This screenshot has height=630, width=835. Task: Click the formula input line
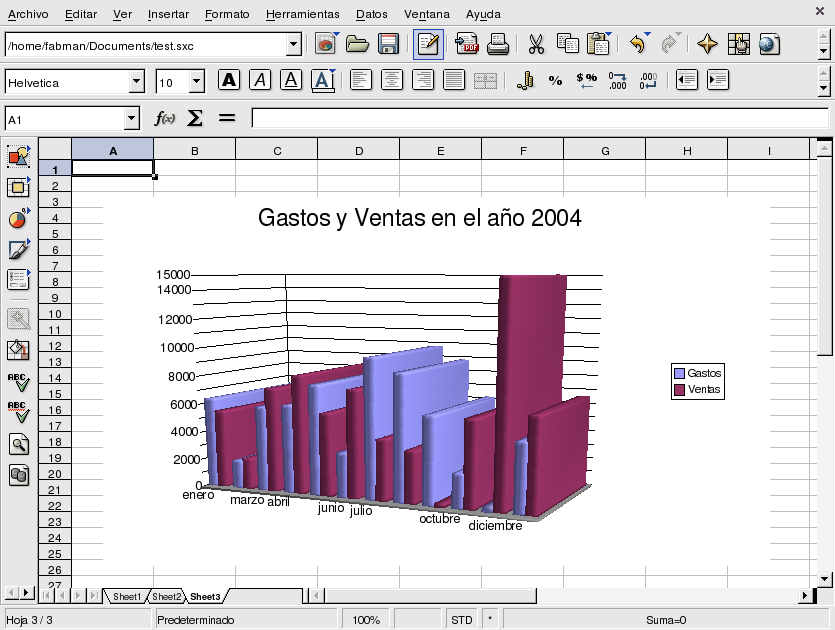tap(540, 118)
